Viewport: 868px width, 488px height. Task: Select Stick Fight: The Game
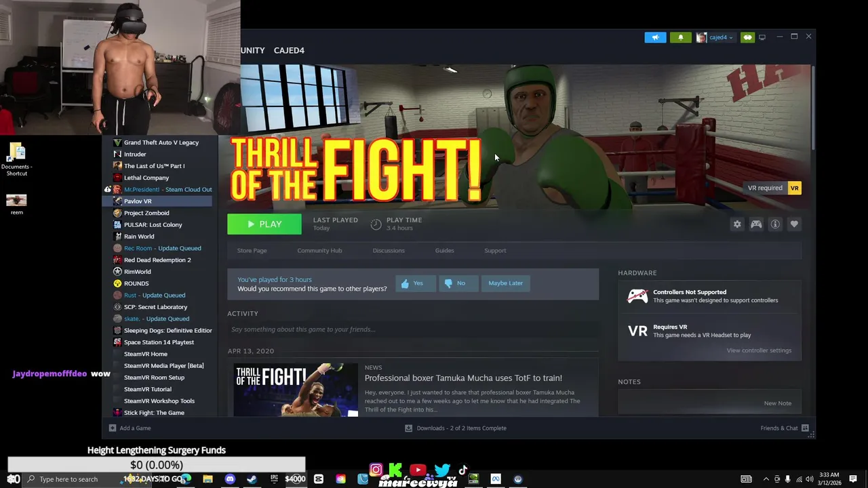154,413
